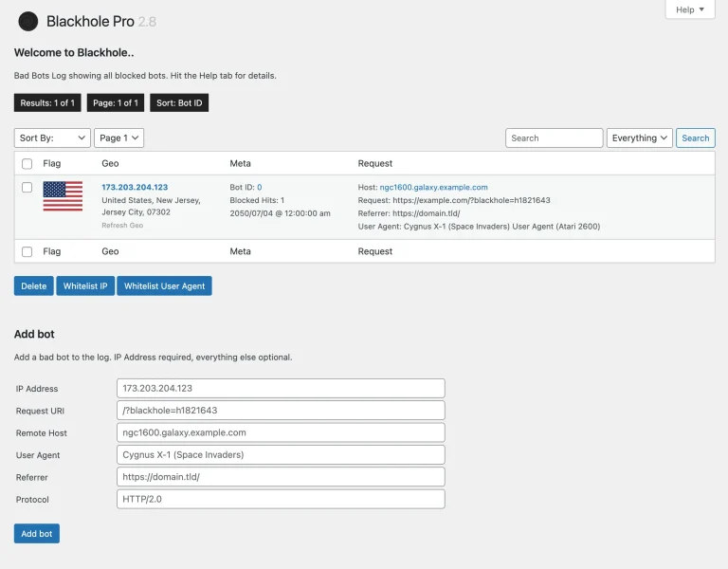Click the Meta footer column label
This screenshot has height=569, width=728.
240,251
